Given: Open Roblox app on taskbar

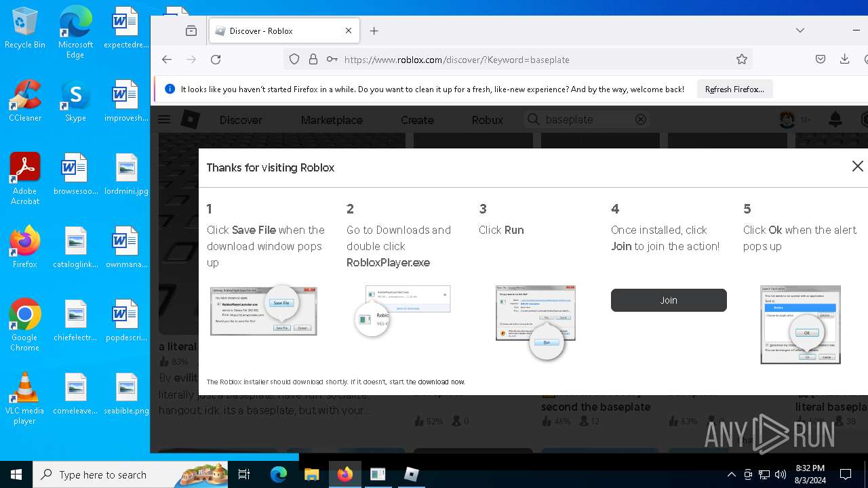Looking at the screenshot, I should [412, 474].
